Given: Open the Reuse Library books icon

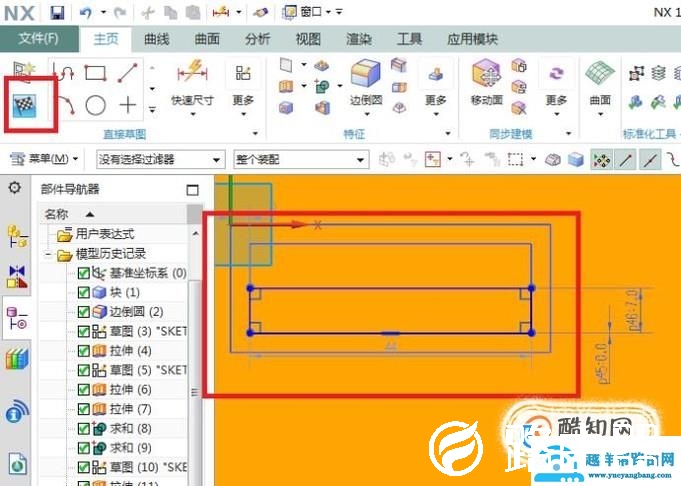Looking at the screenshot, I should [17, 359].
